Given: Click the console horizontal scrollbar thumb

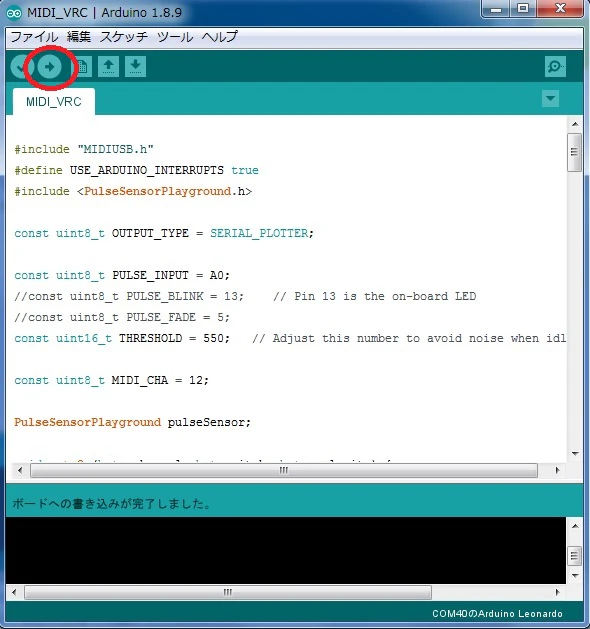Looking at the screenshot, I should click(228, 592).
